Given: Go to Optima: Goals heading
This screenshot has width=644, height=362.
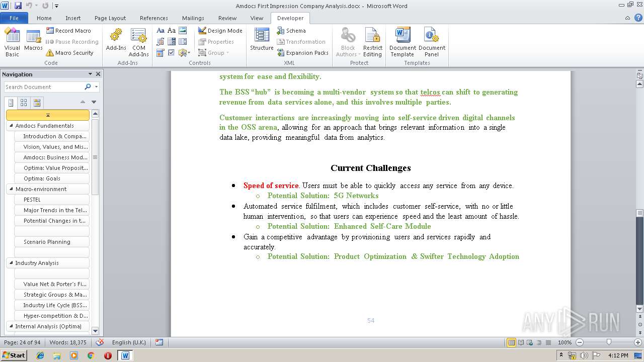Looking at the screenshot, I should coord(52,178).
